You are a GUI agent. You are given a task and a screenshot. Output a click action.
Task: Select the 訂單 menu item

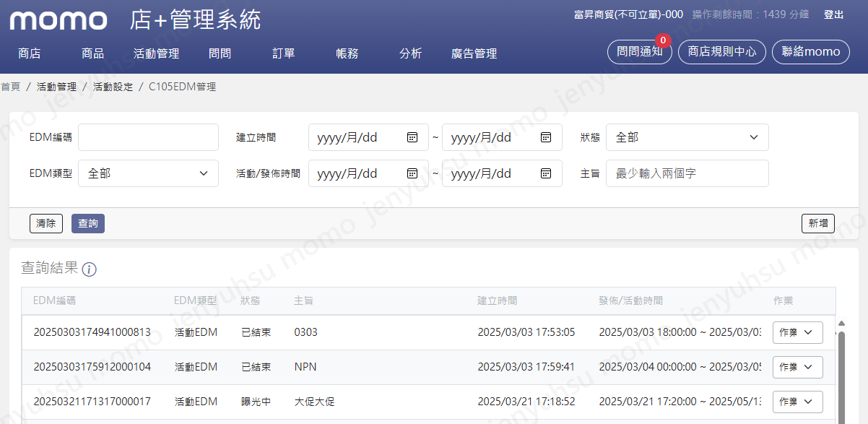[x=284, y=53]
